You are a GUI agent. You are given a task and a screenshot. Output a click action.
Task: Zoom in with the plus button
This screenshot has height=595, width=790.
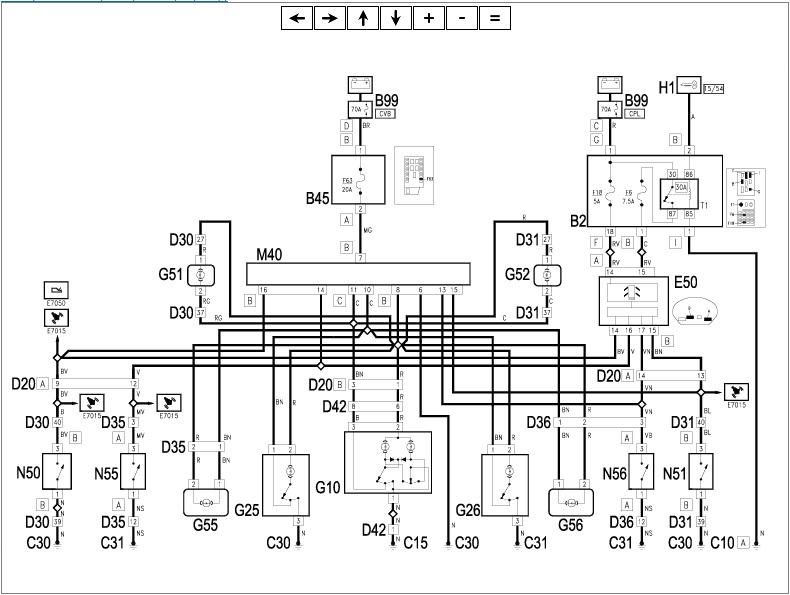[x=429, y=18]
